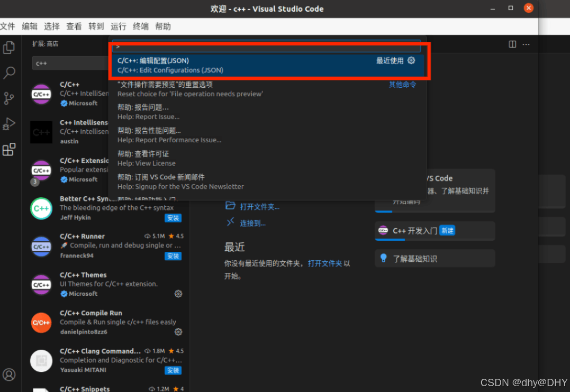Open the 文件 menu

7,26
